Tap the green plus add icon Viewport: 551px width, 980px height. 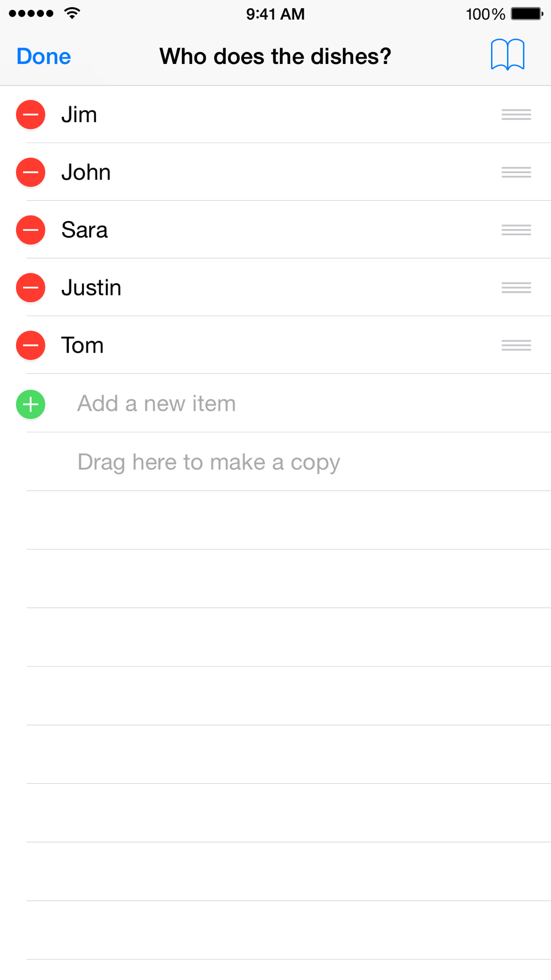[30, 404]
